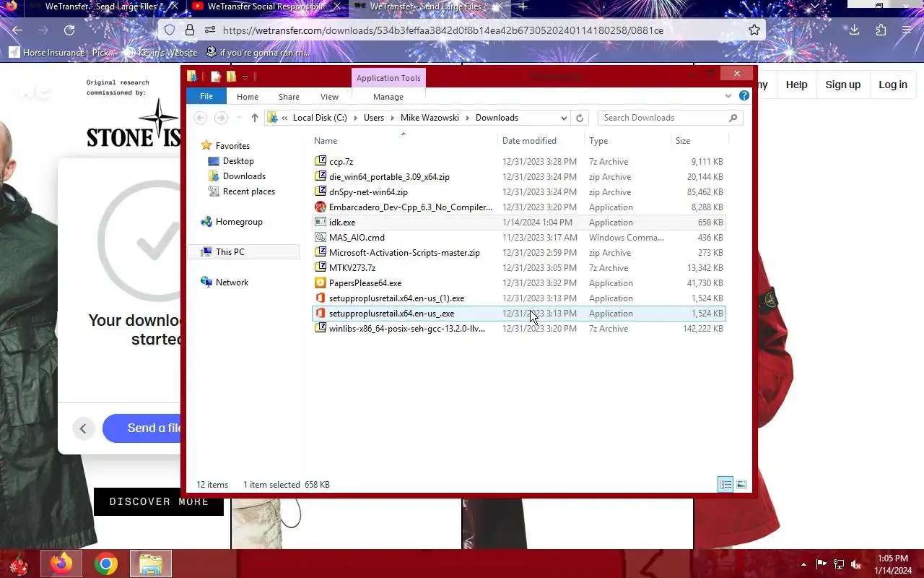Viewport: 924px width, 578px height.
Task: Go up one folder level arrow
Action: click(x=255, y=118)
